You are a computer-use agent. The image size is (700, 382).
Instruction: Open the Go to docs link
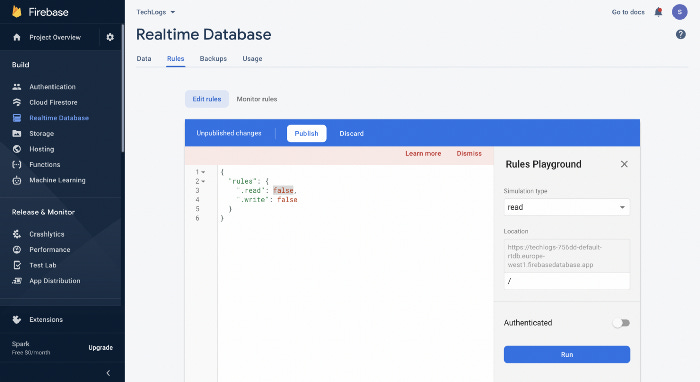click(628, 12)
